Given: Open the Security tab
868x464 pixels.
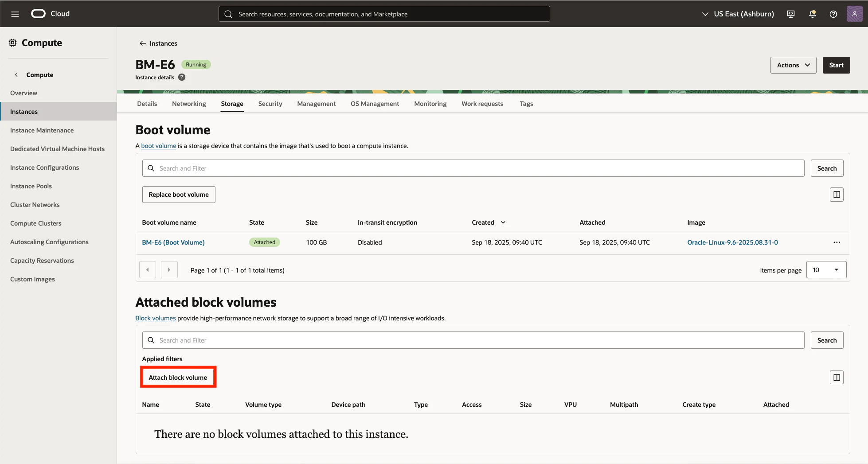Looking at the screenshot, I should (x=270, y=104).
